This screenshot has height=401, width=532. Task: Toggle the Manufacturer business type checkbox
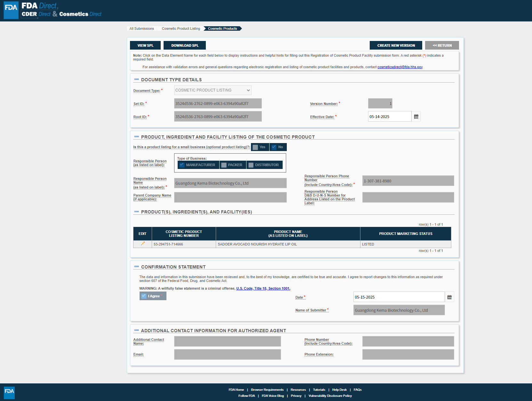(182, 165)
